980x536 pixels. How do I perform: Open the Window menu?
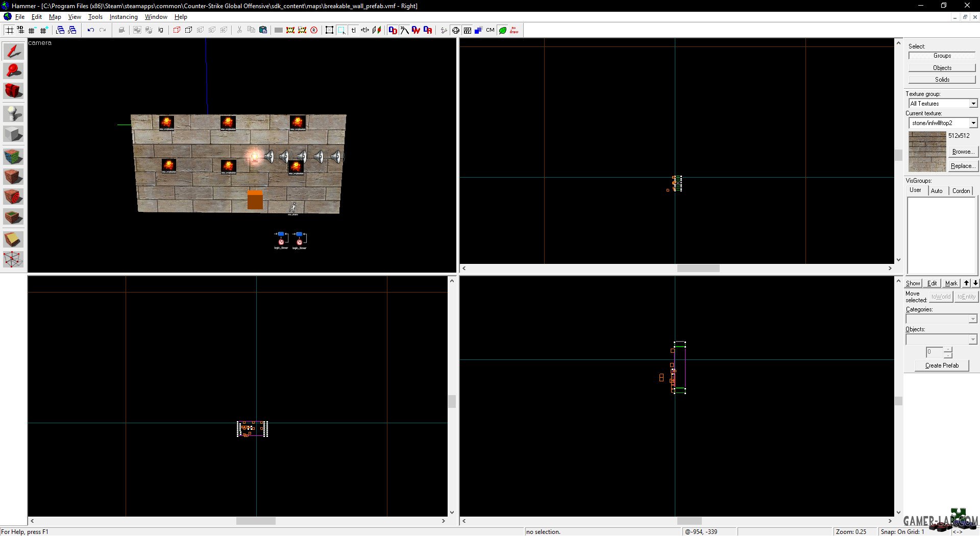pyautogui.click(x=156, y=17)
